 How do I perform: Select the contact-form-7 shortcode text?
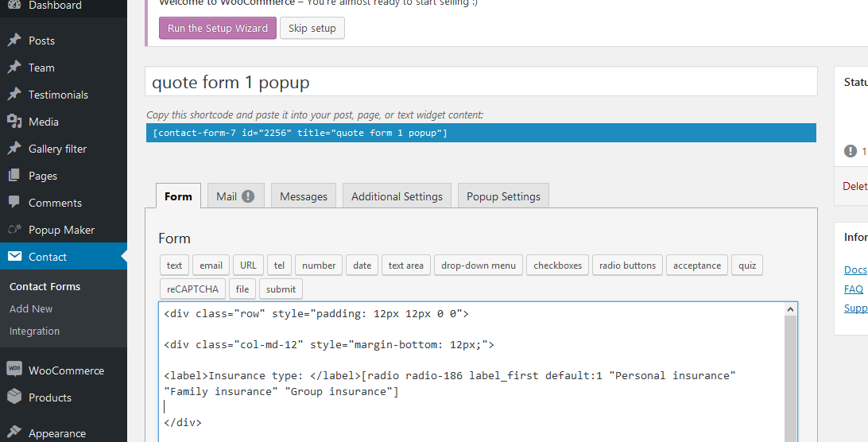pos(300,133)
